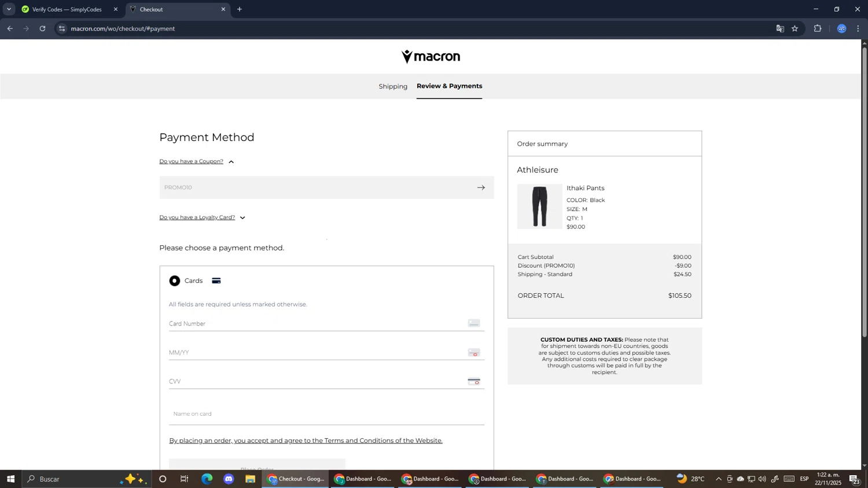Click the Ithaki Pants thumbnail
The height and width of the screenshot is (488, 868).
[539, 206]
